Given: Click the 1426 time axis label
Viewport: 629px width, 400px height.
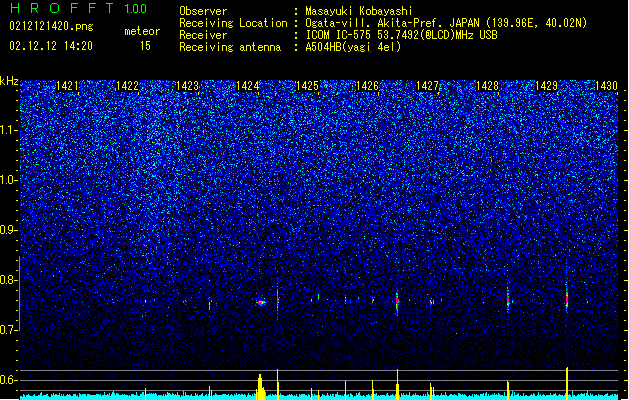Looking at the screenshot, I should click(367, 86).
